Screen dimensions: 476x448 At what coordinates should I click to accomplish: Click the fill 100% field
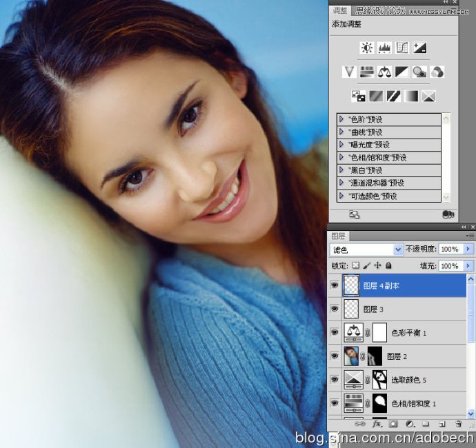pyautogui.click(x=451, y=266)
